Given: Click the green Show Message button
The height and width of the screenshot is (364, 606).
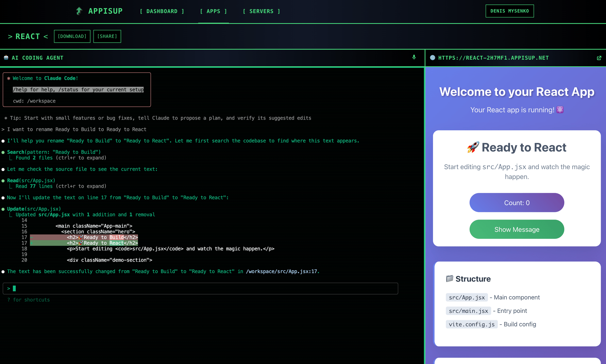Looking at the screenshot, I should (517, 230).
